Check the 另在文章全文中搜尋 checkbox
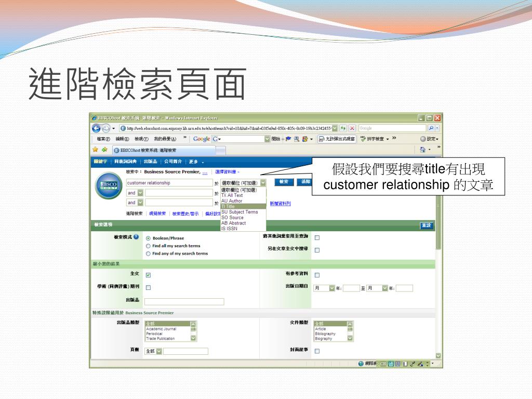The image size is (532, 399). click(x=317, y=250)
